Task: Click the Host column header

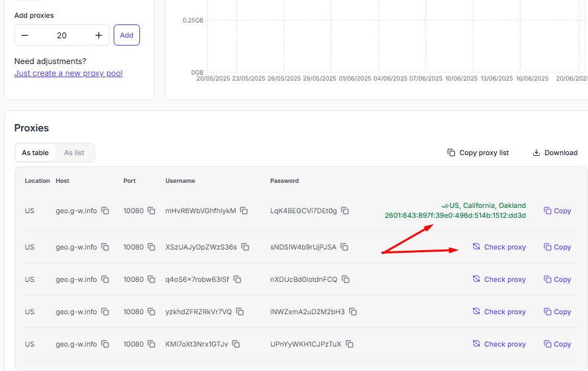Action: point(62,181)
